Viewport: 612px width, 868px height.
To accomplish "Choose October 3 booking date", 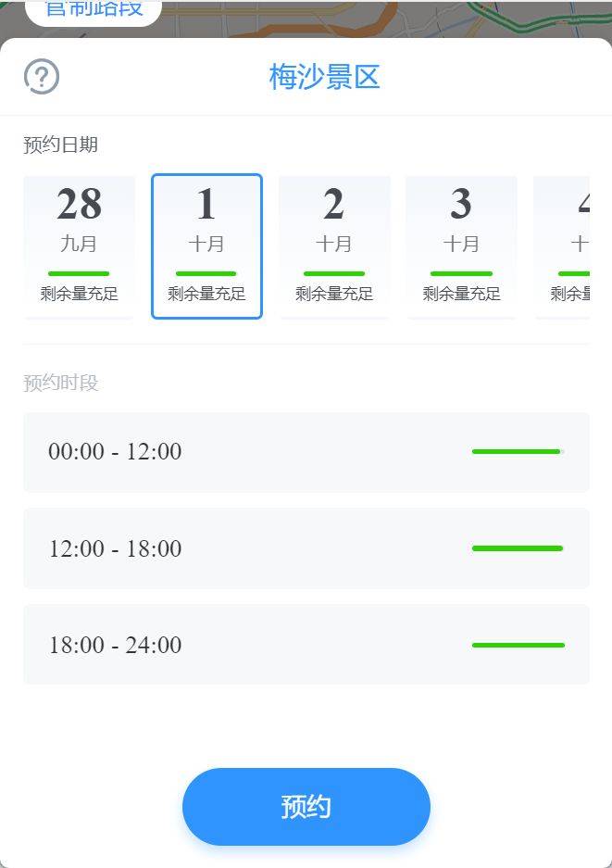I will coord(461,247).
